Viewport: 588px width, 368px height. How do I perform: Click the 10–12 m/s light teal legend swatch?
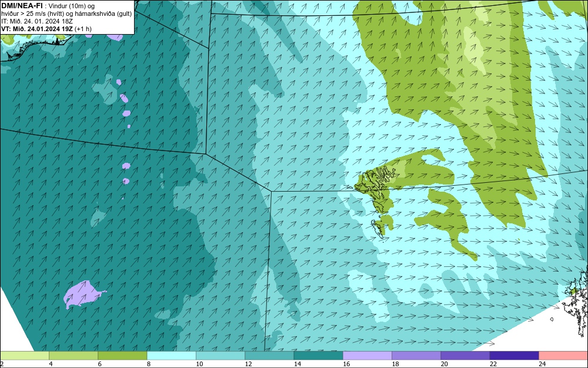(x=220, y=355)
